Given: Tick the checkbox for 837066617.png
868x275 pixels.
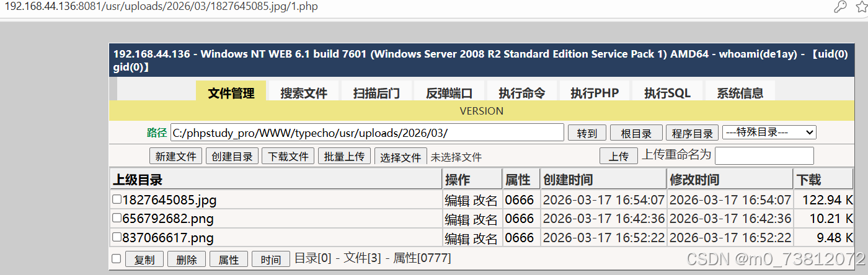Looking at the screenshot, I should 117,237.
